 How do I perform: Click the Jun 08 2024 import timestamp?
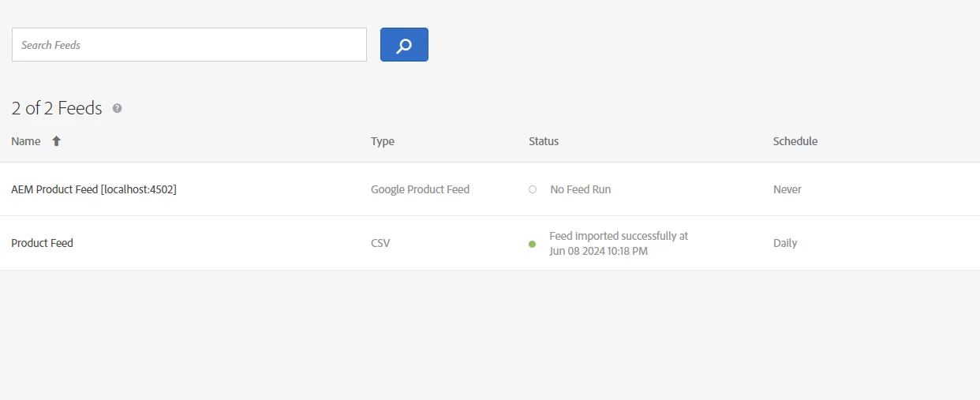(599, 251)
